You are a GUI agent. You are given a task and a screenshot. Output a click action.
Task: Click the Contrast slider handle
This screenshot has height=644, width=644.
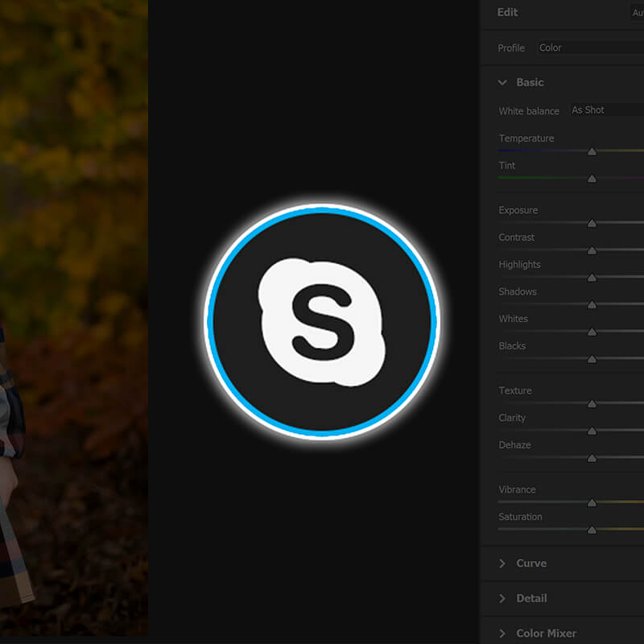(592, 250)
